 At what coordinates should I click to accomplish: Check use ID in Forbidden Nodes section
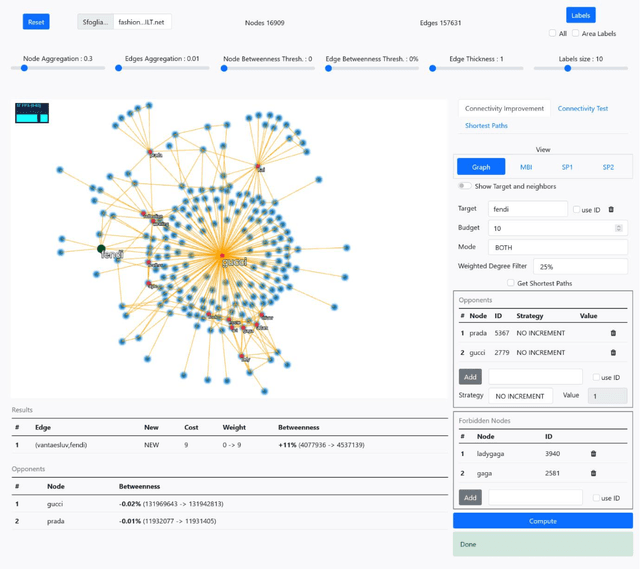[x=596, y=498]
